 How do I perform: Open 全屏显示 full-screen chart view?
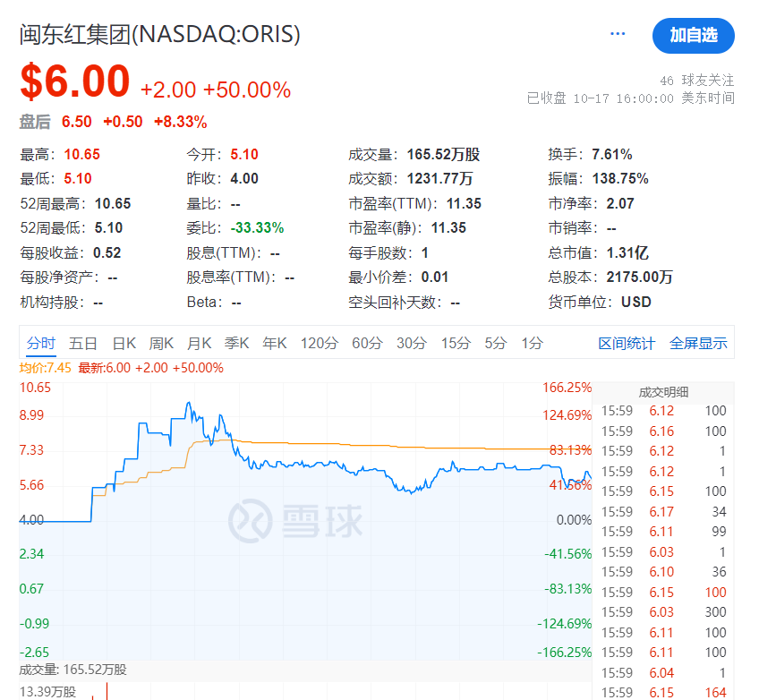tap(698, 343)
